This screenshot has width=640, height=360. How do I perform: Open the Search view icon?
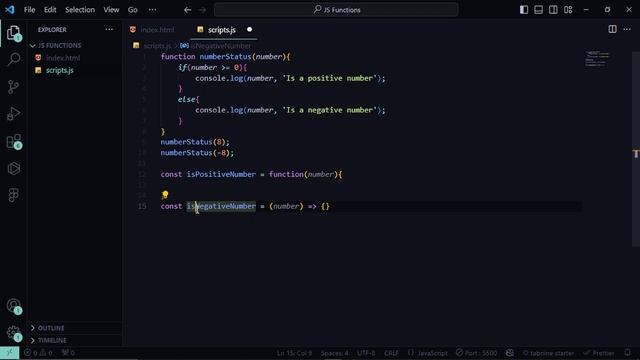[13, 60]
